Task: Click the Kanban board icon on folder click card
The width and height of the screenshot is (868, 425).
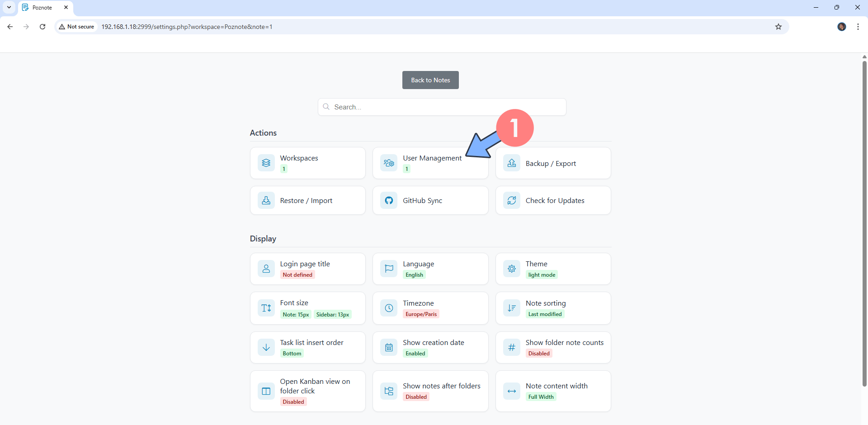Action: [266, 391]
